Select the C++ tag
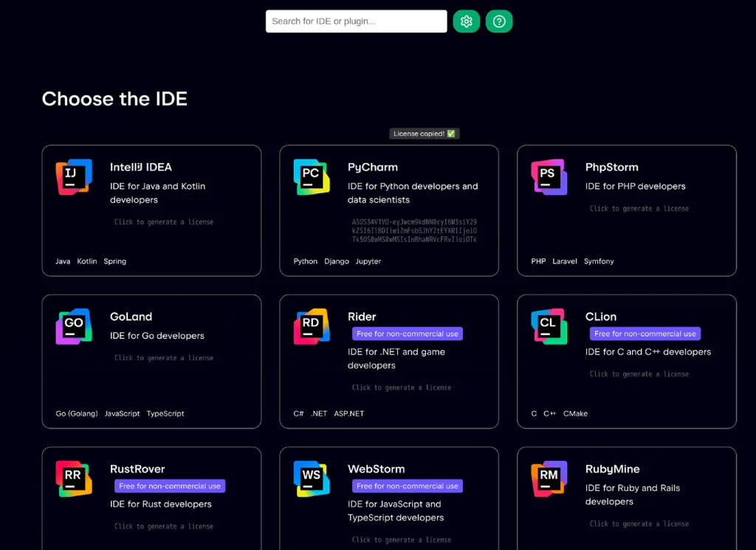756x550 pixels. [x=549, y=413]
